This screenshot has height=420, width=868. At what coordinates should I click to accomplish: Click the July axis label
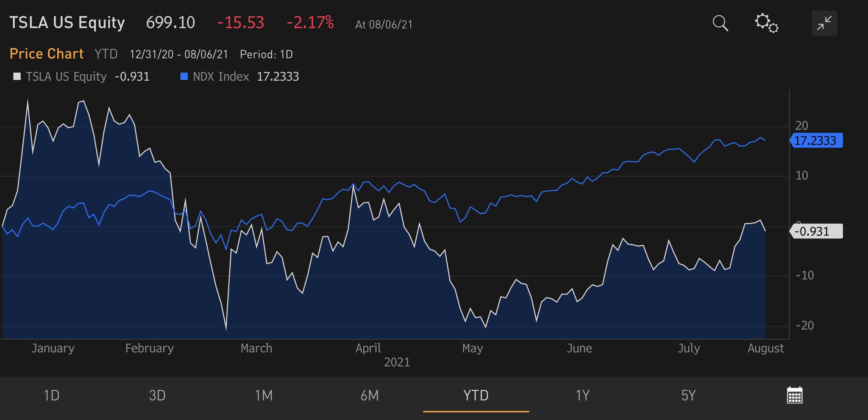point(689,348)
